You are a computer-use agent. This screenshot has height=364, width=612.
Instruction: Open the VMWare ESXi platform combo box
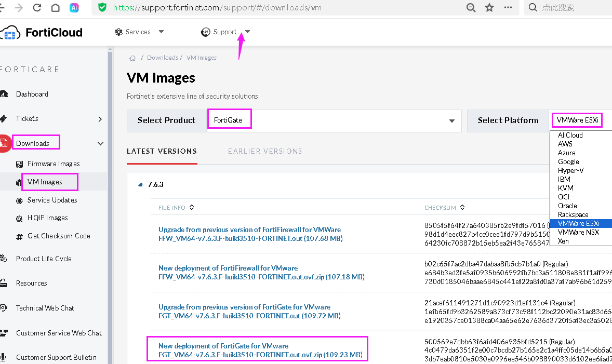pos(580,120)
